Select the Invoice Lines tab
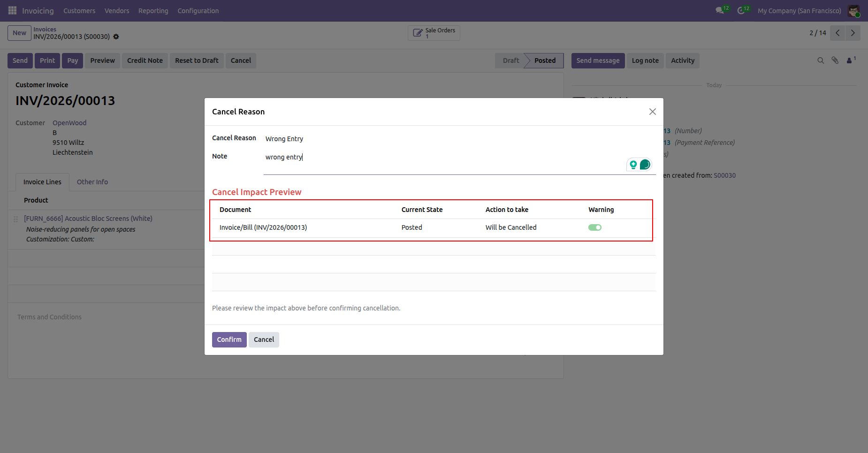Viewport: 868px width, 453px height. click(x=42, y=182)
